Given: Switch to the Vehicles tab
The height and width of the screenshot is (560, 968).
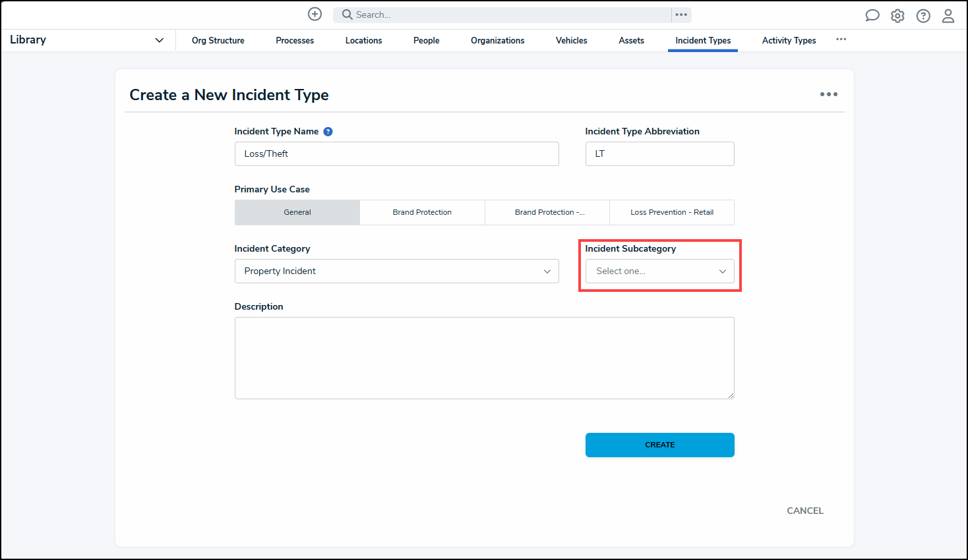Looking at the screenshot, I should click(x=570, y=40).
